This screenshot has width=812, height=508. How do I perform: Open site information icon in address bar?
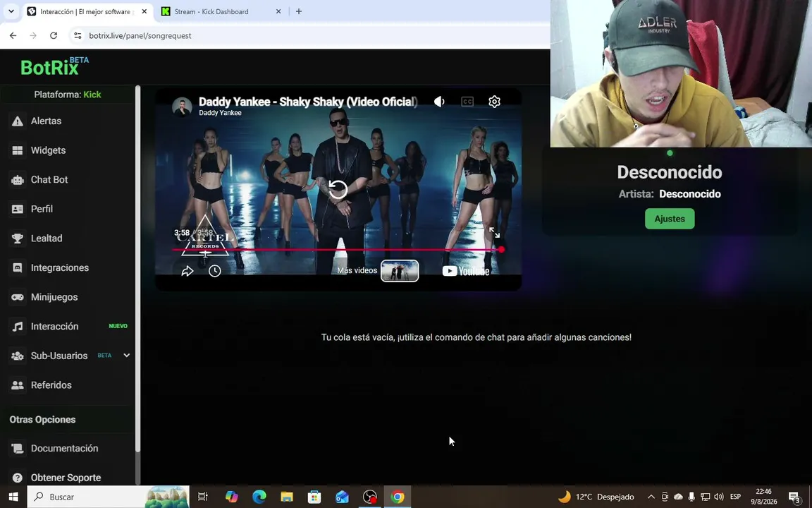pos(78,36)
